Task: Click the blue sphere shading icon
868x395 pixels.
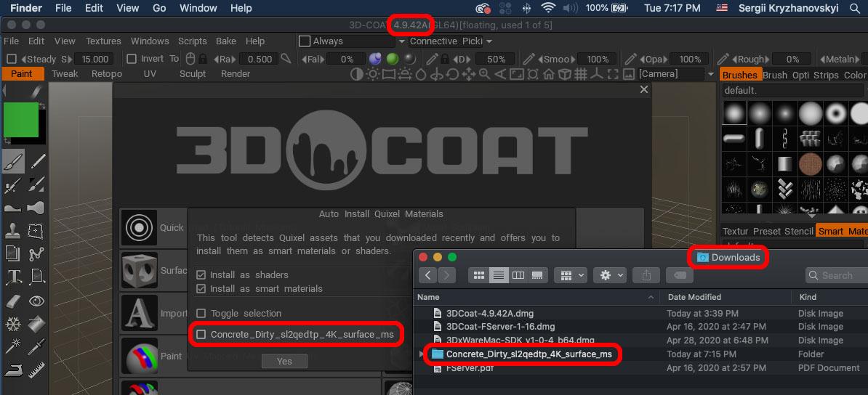Action: (x=375, y=59)
